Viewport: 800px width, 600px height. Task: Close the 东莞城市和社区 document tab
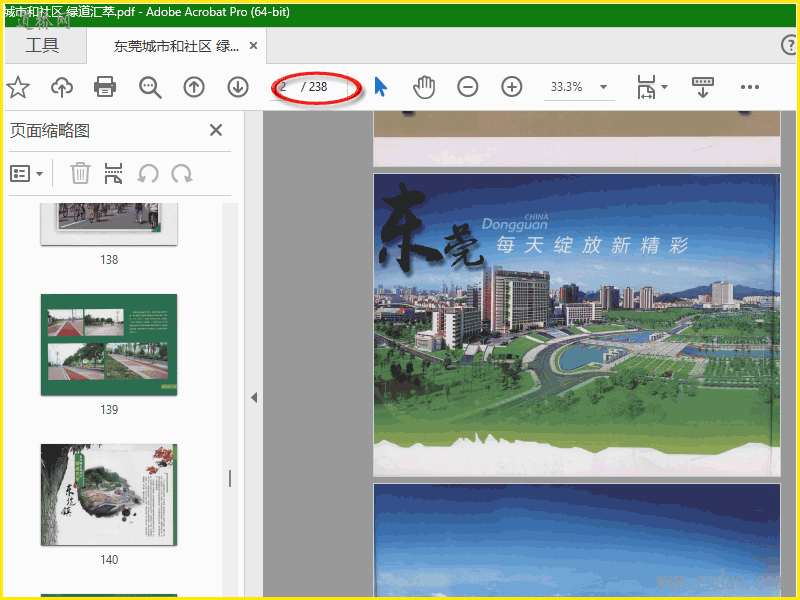pos(253,46)
